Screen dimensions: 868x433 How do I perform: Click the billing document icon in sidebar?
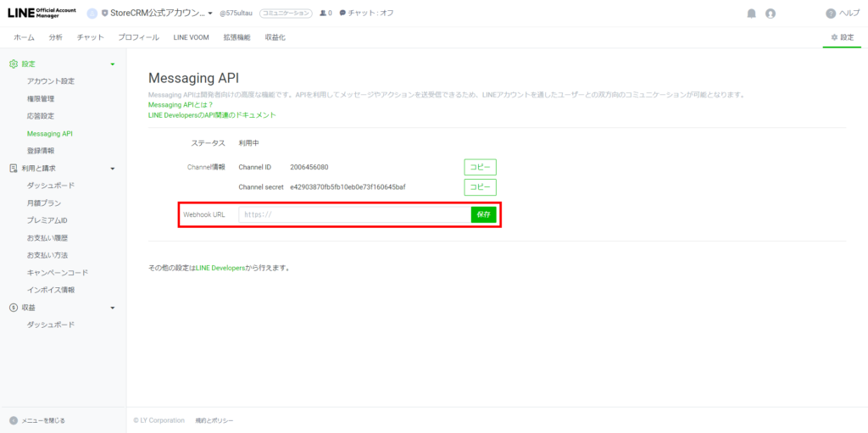point(14,168)
